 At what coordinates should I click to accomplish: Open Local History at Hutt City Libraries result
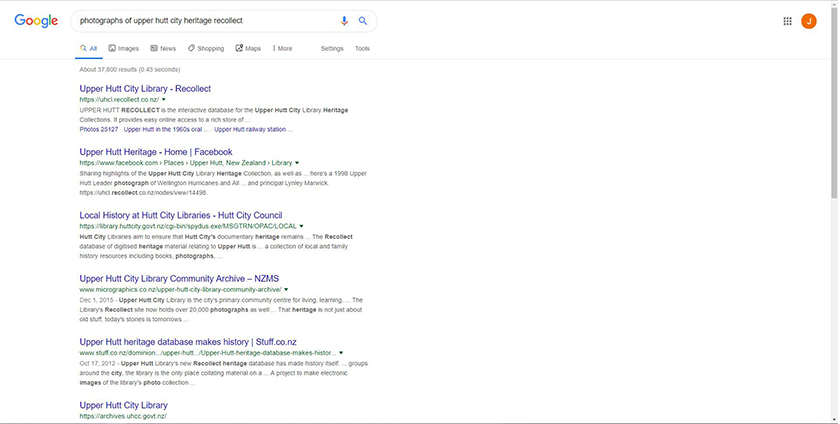tap(180, 215)
